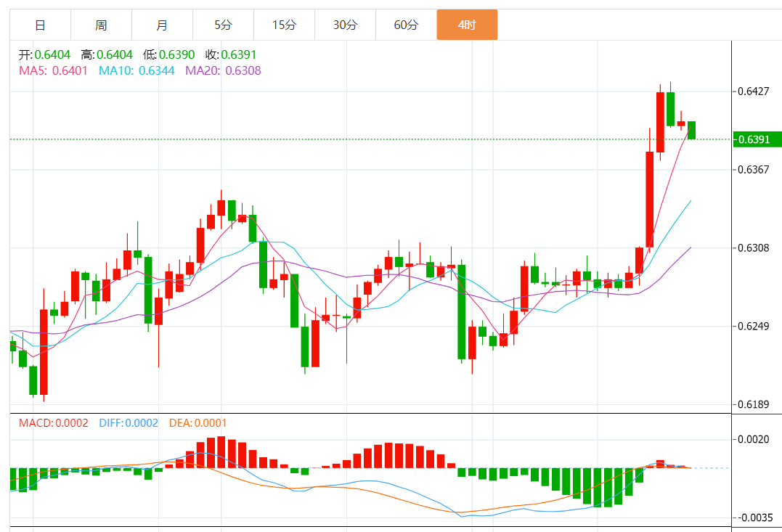Select the active 4时 timeframe tab
Screen dimensions: 782x532
click(x=468, y=25)
